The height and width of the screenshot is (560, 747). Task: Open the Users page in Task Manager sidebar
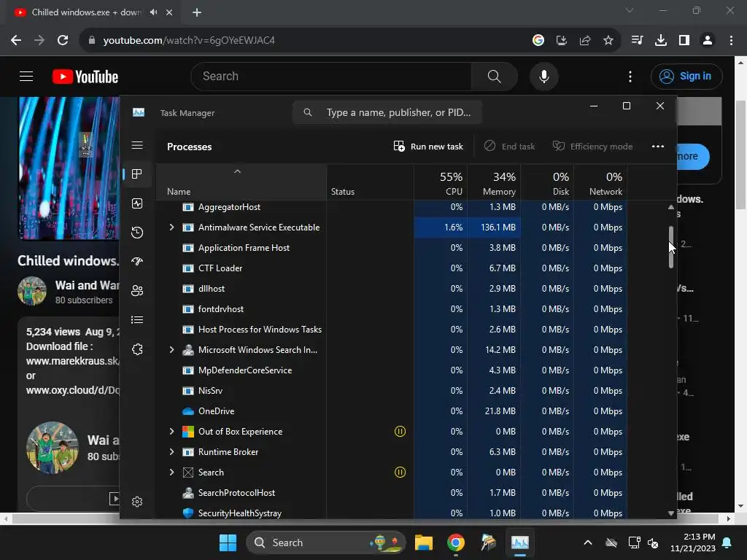[137, 290]
